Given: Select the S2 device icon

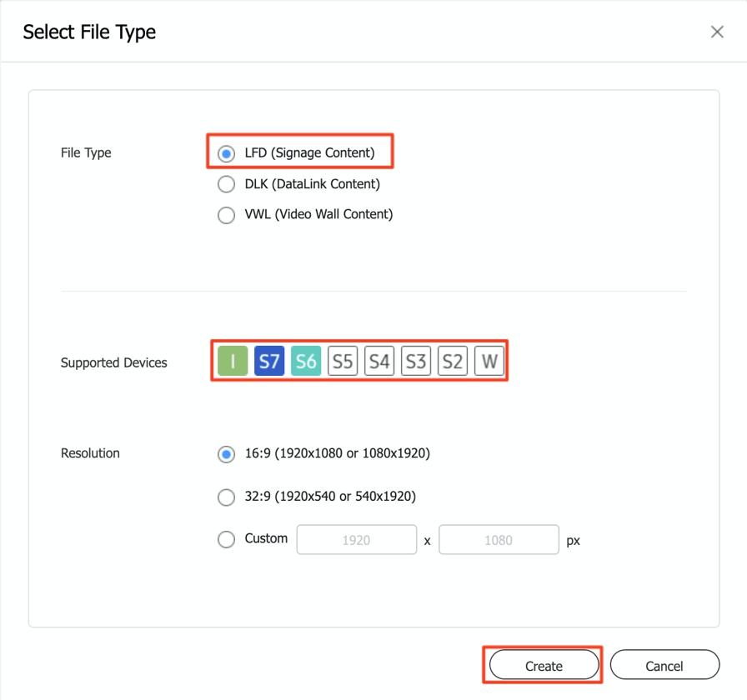Looking at the screenshot, I should click(x=453, y=360).
